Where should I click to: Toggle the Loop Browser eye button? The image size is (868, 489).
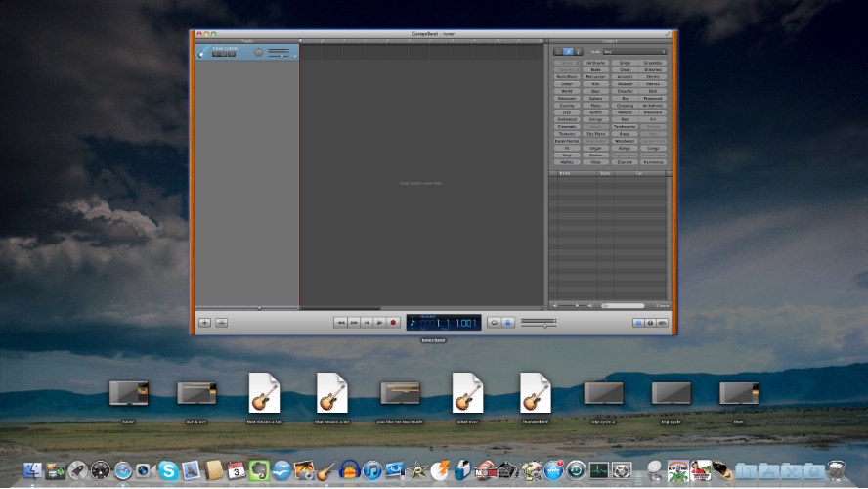pos(638,322)
